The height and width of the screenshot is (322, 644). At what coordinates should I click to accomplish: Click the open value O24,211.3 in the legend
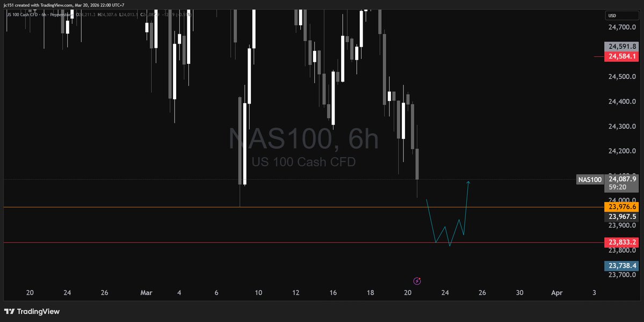click(x=87, y=14)
